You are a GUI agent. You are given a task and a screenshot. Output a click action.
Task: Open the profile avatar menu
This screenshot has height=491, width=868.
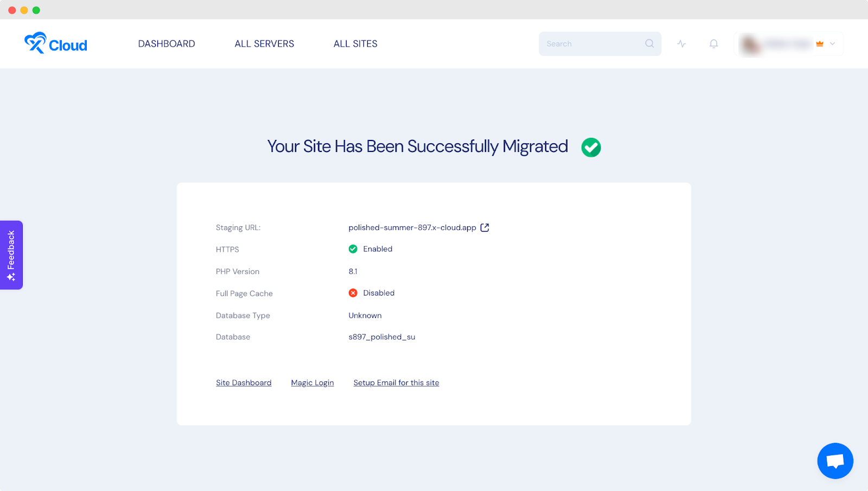pos(751,44)
